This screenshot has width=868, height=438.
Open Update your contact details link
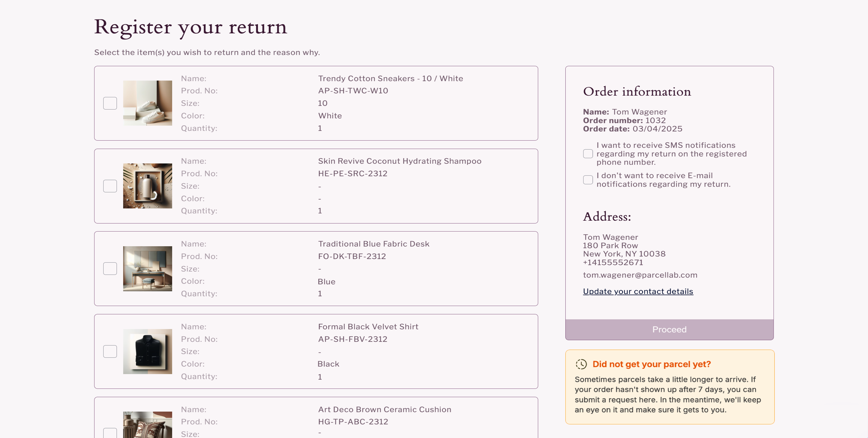tap(638, 292)
